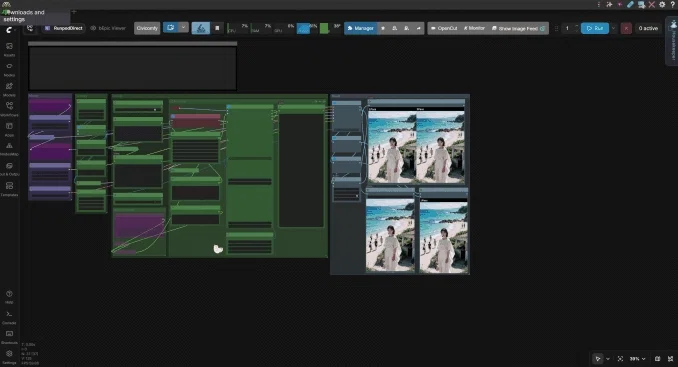Click the pink star icon in top bar
678x367 pixels.
pyautogui.click(x=620, y=4)
